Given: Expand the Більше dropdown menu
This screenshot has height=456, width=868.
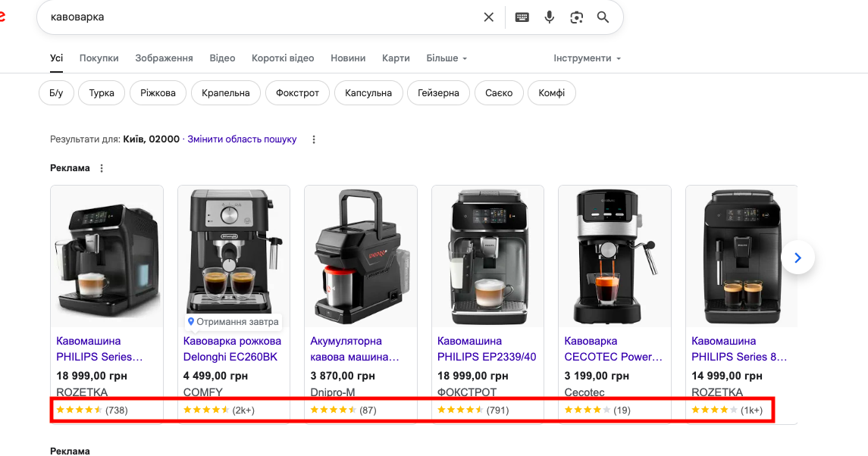Looking at the screenshot, I should pyautogui.click(x=447, y=58).
